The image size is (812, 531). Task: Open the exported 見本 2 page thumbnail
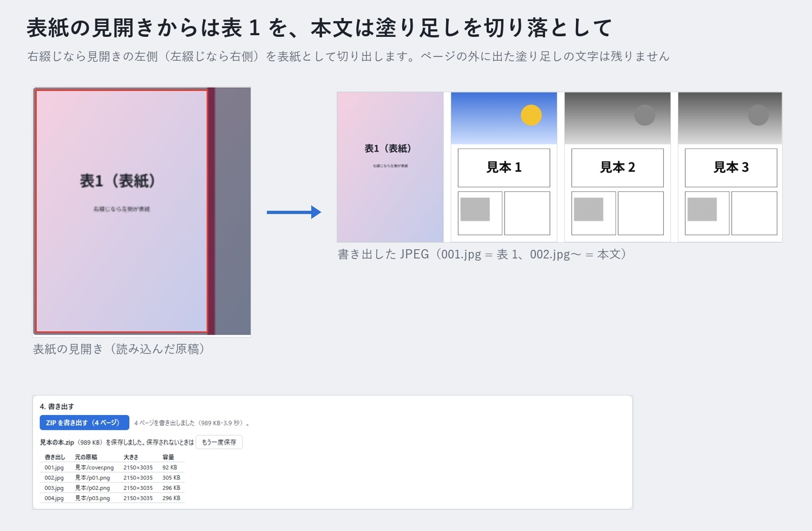(x=618, y=167)
